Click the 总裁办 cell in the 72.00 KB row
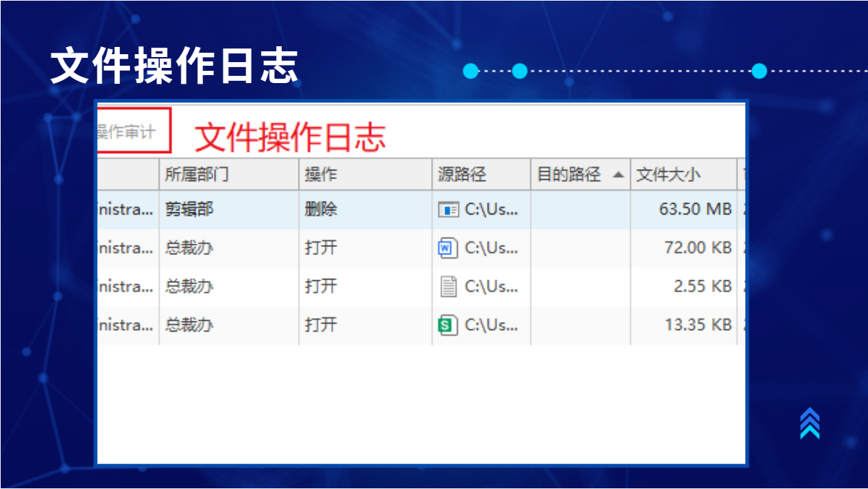 (189, 248)
